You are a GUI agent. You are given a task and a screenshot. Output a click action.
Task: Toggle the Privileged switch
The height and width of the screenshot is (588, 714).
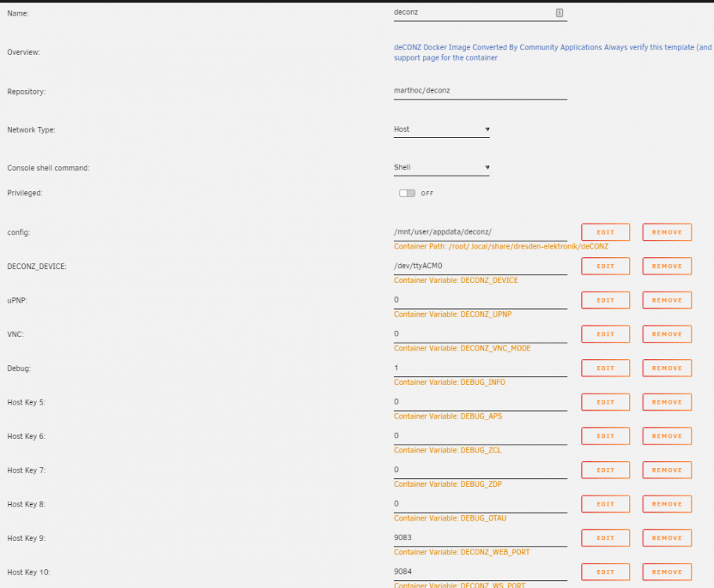click(407, 193)
